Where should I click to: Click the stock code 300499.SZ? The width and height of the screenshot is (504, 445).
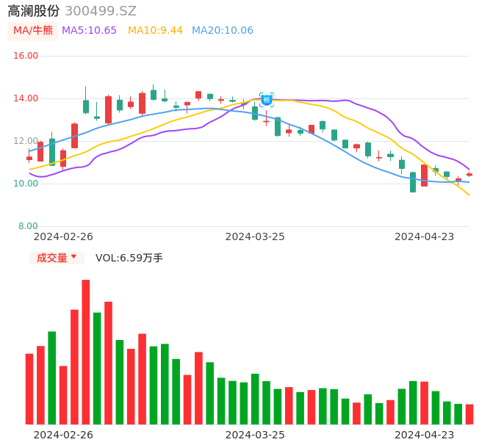(101, 11)
